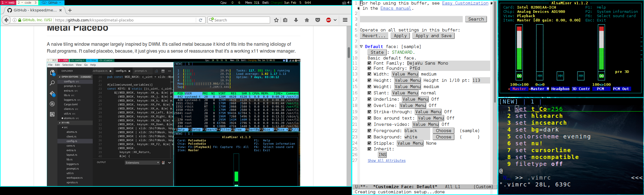Toggle the 3D Contr mute box

[581, 76]
